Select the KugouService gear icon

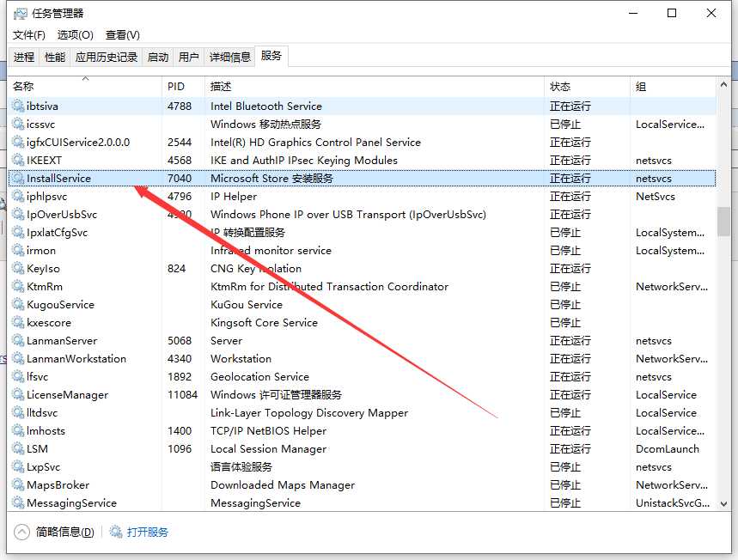18,304
